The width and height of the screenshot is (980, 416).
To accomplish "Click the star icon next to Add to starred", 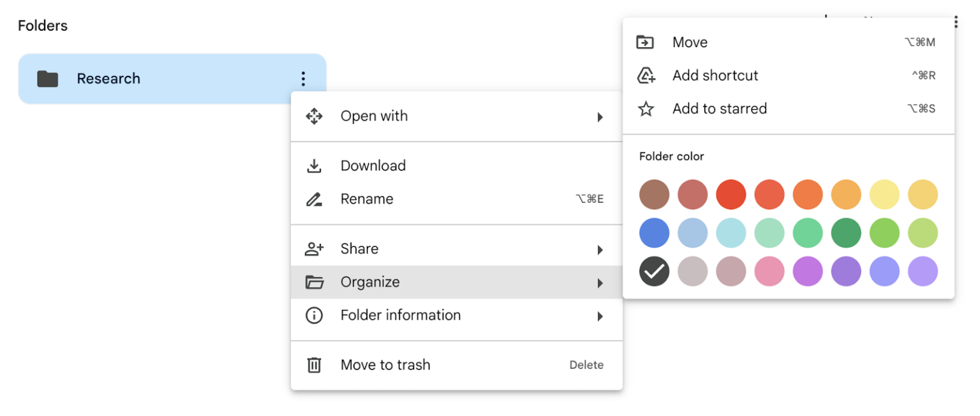I will tap(645, 108).
